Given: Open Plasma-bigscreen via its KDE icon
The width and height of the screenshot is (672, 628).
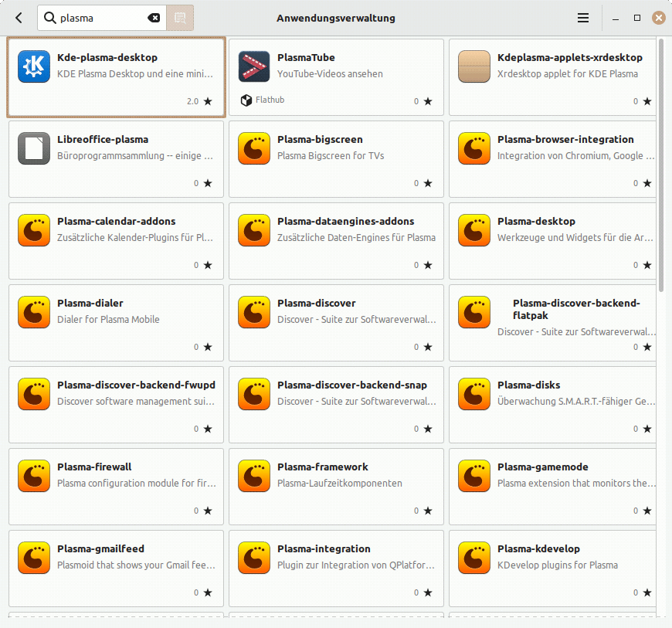Looking at the screenshot, I should (x=253, y=148).
